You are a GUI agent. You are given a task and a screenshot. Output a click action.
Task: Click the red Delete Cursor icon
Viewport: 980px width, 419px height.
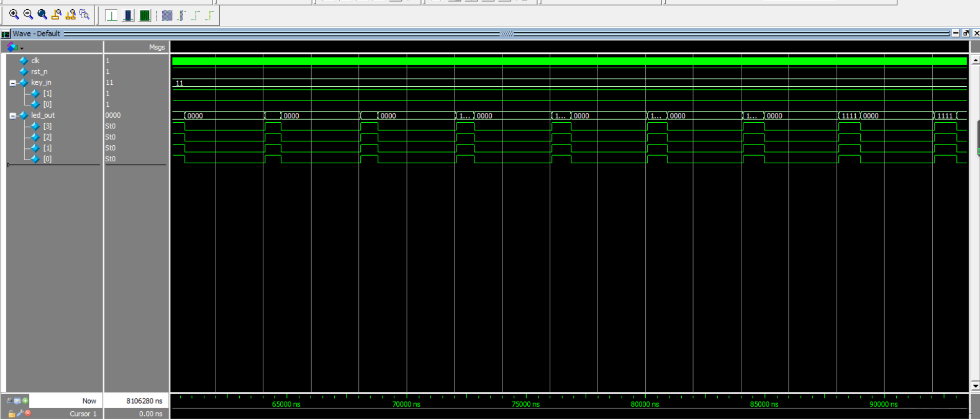coord(28,413)
